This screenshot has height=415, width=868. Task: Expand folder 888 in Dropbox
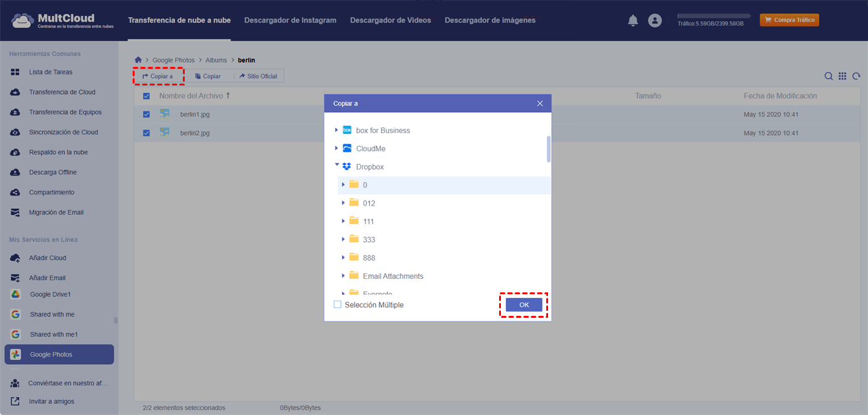[x=343, y=258]
